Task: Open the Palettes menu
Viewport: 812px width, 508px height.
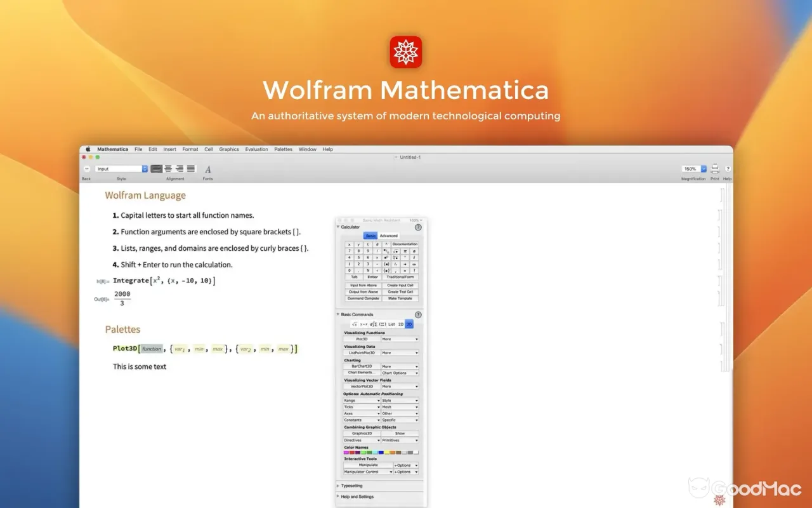Action: pyautogui.click(x=283, y=149)
